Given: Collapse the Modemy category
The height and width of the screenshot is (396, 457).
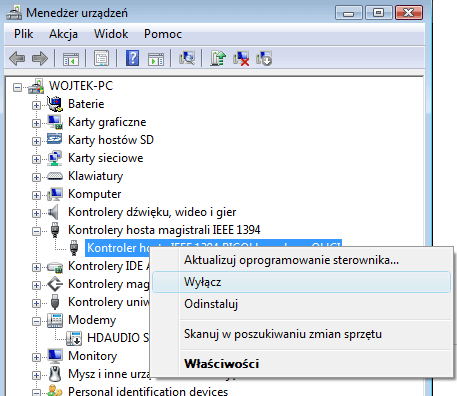Looking at the screenshot, I should (36, 322).
